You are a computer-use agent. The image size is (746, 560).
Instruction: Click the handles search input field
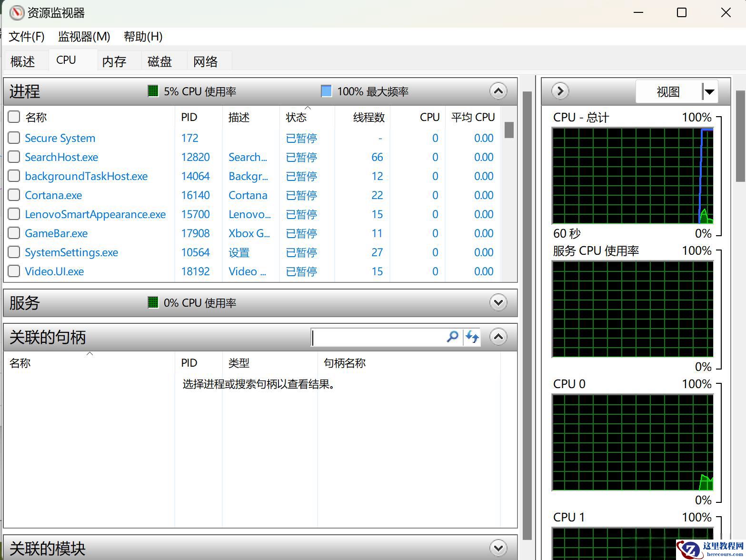381,337
